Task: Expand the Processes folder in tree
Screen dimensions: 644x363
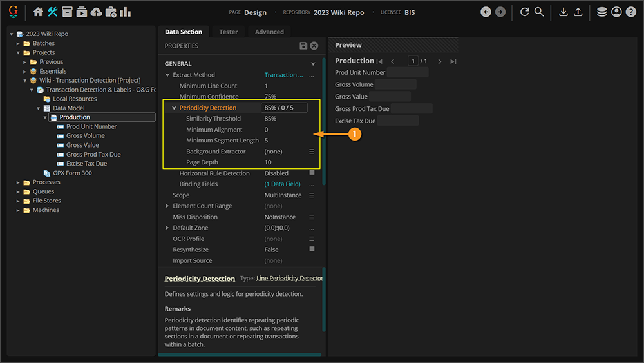Action: coord(19,182)
